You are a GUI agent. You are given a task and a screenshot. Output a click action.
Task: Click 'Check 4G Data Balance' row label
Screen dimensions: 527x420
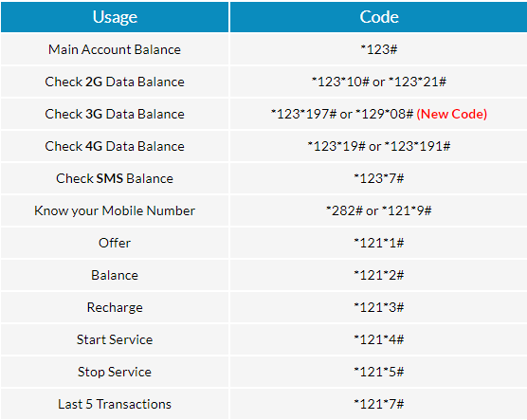115,146
